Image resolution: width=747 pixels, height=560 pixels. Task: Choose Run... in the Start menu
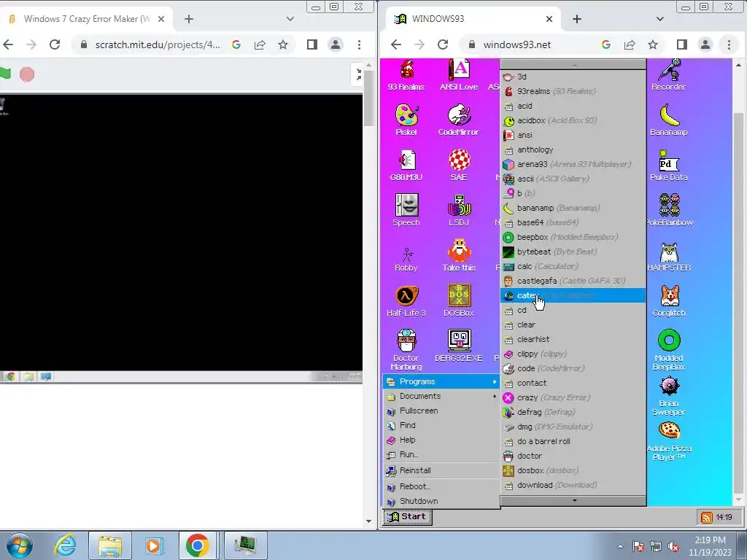(x=441, y=454)
